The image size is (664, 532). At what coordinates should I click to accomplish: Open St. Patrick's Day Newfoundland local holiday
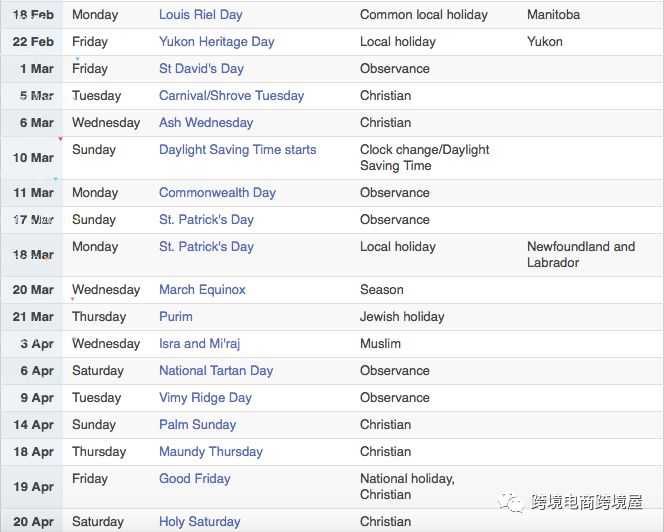coord(206,247)
